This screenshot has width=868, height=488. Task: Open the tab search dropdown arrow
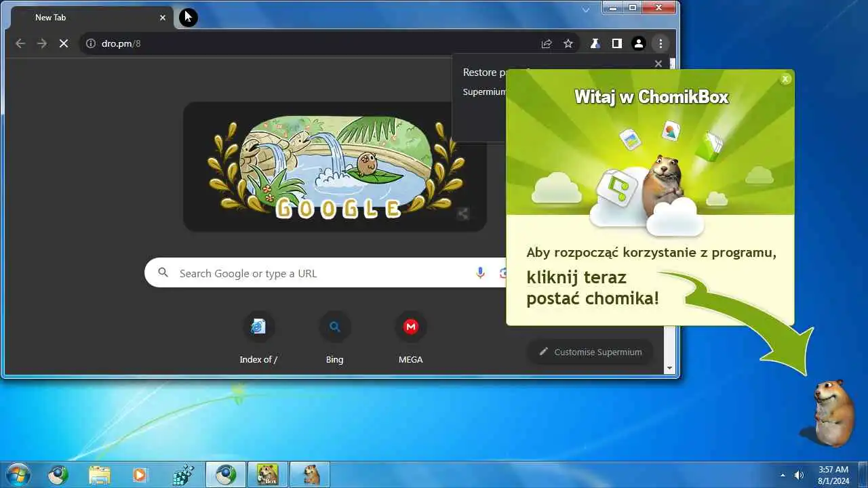[587, 10]
